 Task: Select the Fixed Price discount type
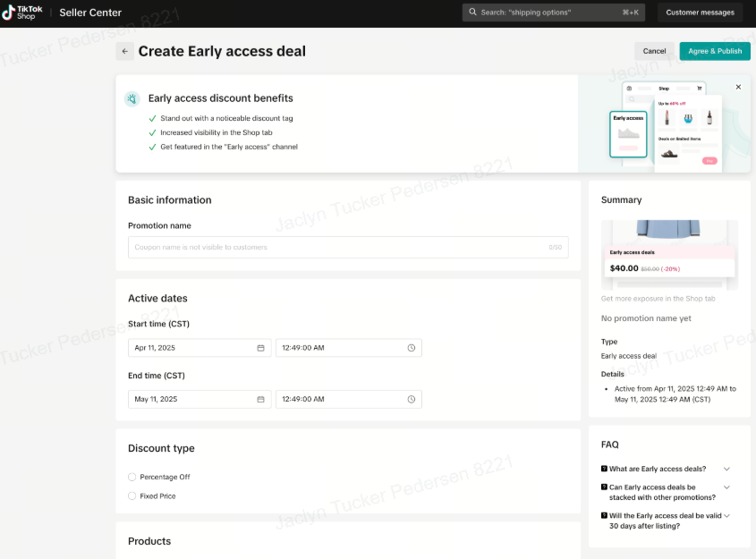point(132,495)
